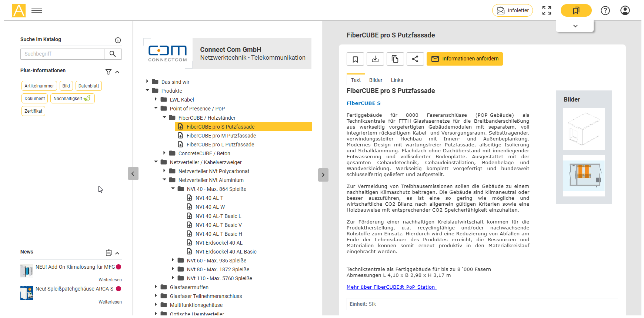The height and width of the screenshot is (318, 644).
Task: Open Glasfaser Teilnehmeranschluss folder
Action: pyautogui.click(x=206, y=296)
